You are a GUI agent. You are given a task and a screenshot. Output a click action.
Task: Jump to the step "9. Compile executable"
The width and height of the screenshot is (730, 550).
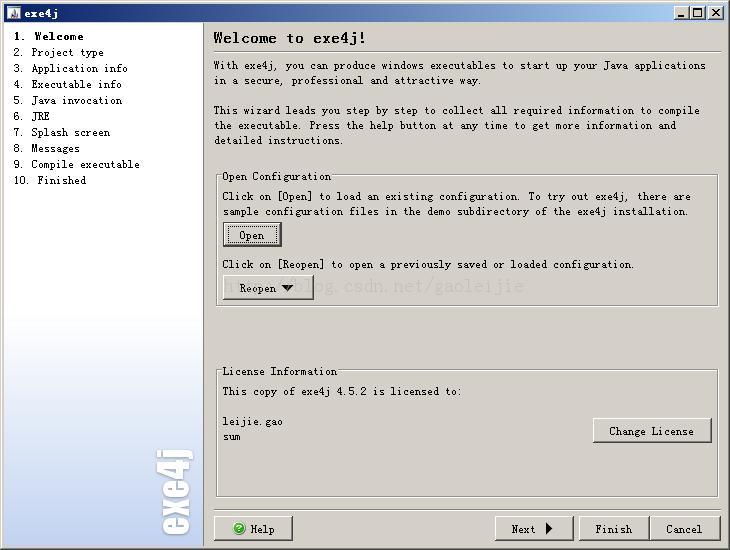click(x=76, y=164)
